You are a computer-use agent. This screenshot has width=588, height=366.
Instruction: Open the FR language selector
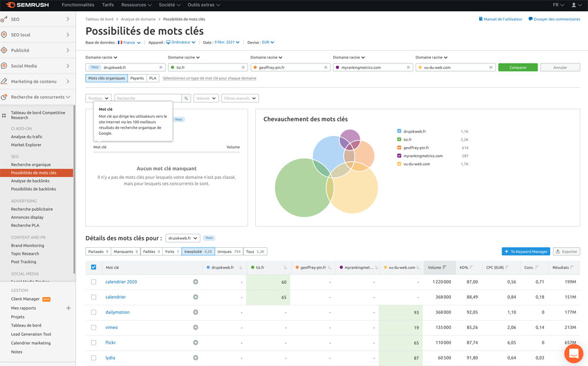pyautogui.click(x=559, y=5)
